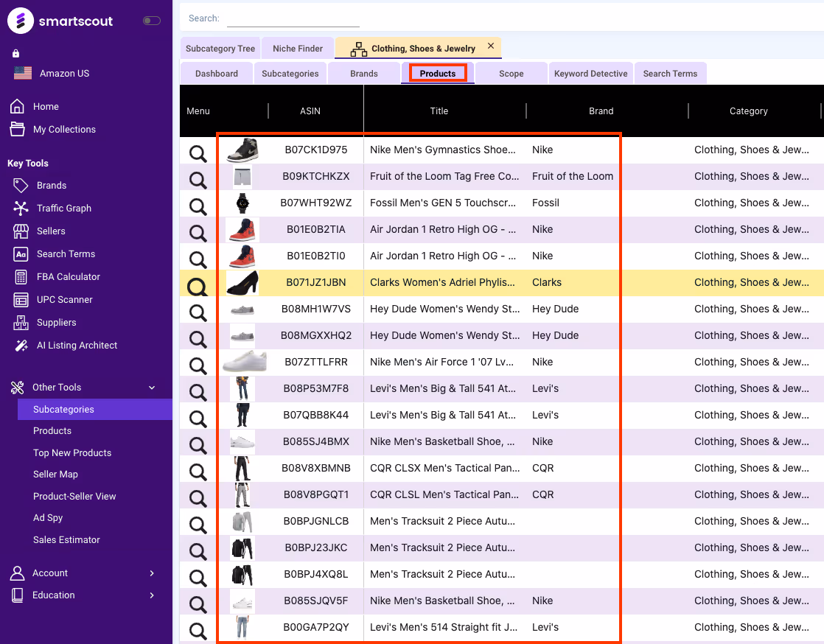This screenshot has height=644, width=824.
Task: Launch AI Listing Architect wand icon
Action: [21, 345]
